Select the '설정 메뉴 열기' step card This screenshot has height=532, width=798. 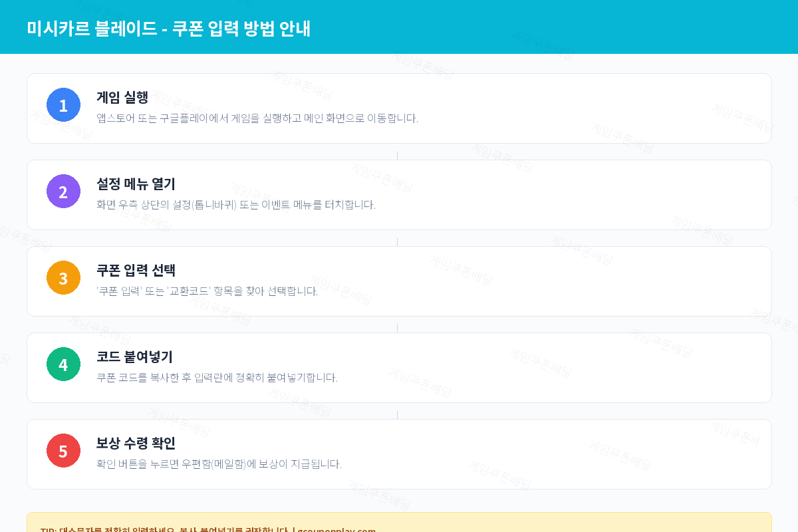coord(399,195)
